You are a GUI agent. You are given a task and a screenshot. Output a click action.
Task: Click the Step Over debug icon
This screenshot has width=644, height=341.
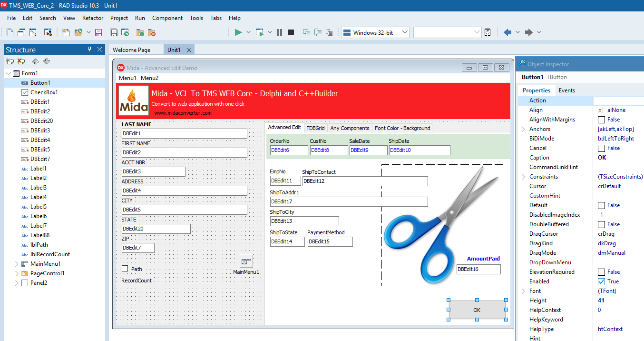point(318,32)
